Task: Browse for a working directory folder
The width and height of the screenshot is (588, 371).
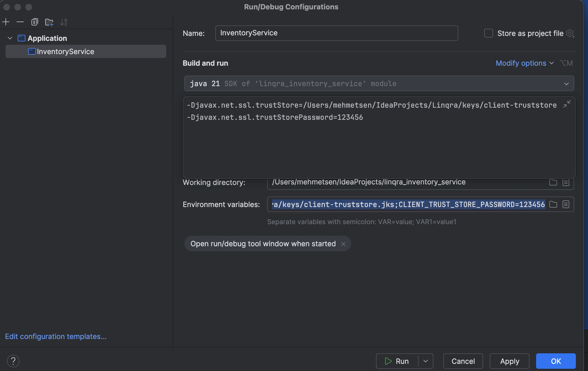Action: (553, 182)
